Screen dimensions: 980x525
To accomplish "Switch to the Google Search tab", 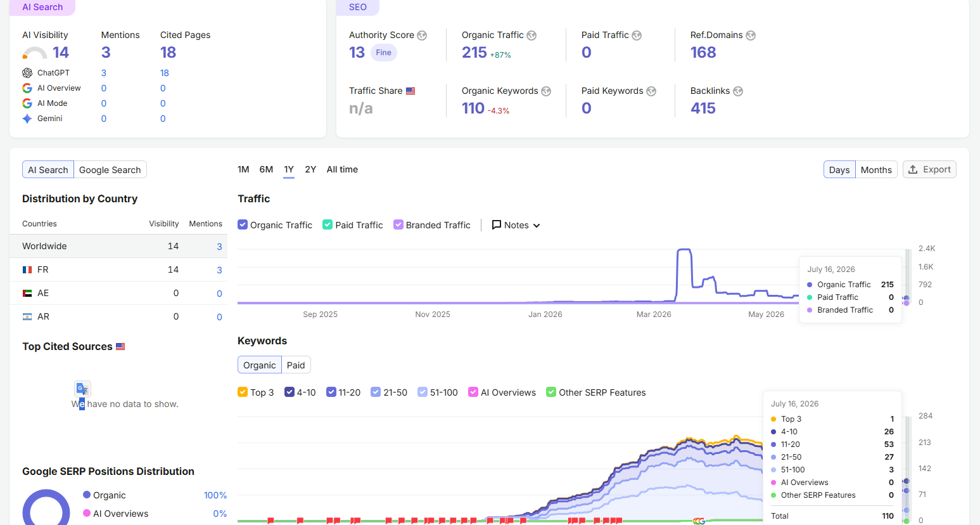I will coord(110,170).
